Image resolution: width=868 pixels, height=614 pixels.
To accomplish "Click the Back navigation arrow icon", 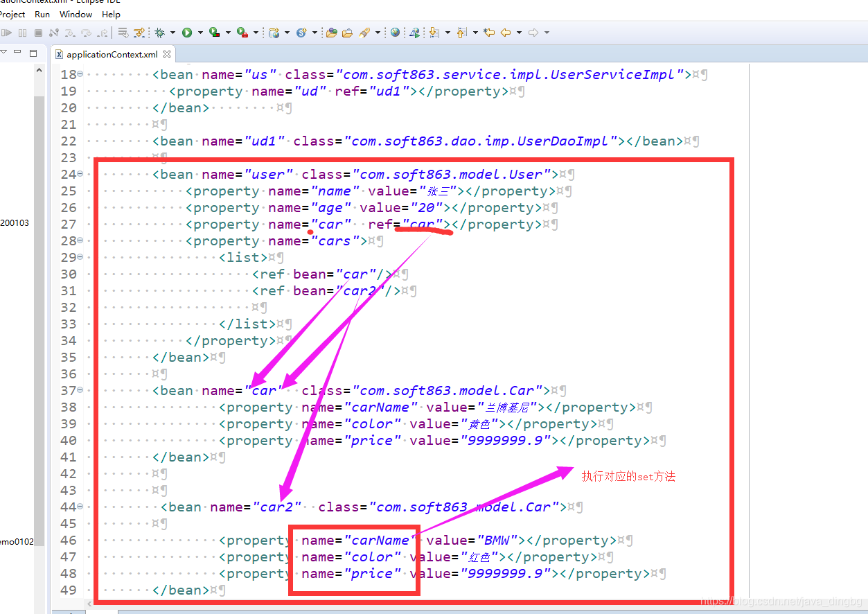I will (x=505, y=33).
